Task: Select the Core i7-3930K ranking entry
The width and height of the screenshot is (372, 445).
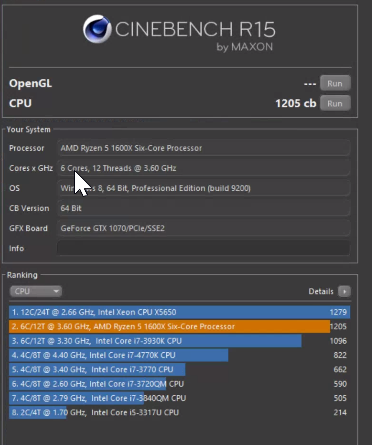Action: click(180, 341)
